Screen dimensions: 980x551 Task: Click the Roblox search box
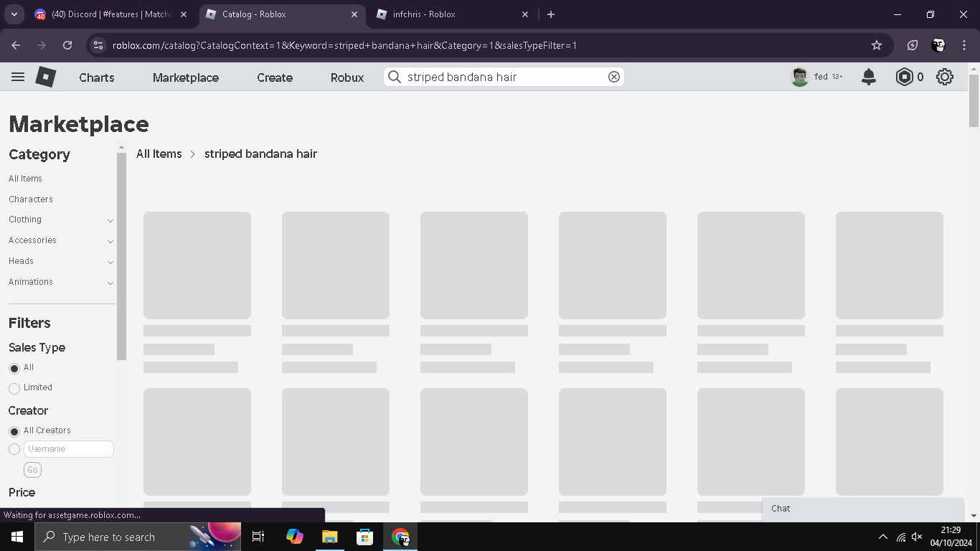pos(504,77)
